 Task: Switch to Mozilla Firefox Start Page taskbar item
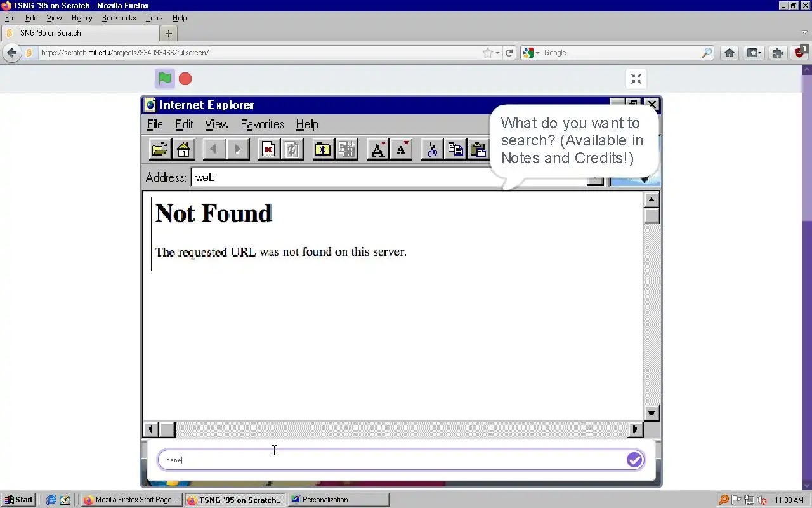(x=132, y=500)
